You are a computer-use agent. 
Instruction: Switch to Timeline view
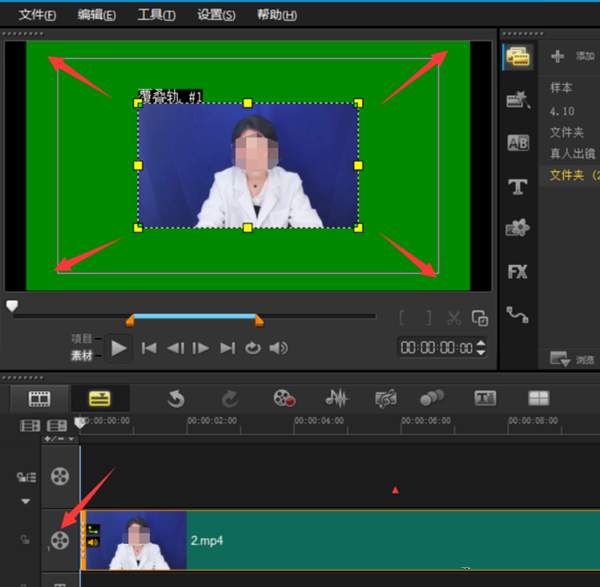coord(100,398)
